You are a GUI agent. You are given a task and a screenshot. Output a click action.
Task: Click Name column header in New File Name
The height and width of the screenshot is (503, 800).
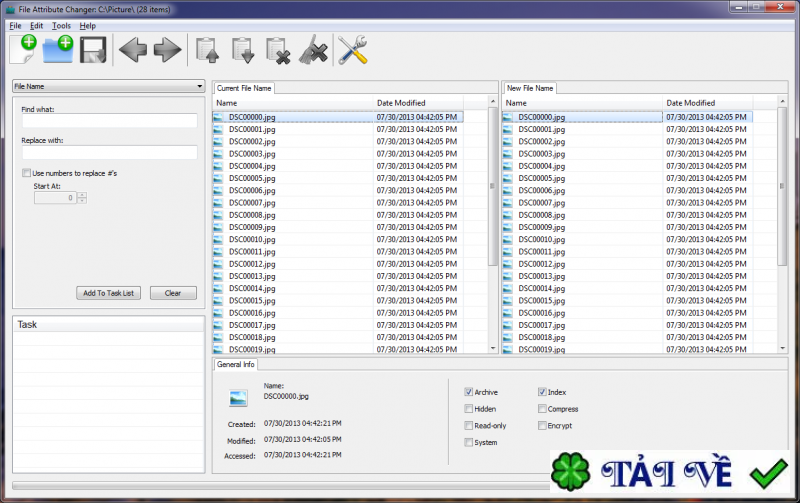pyautogui.click(x=583, y=103)
